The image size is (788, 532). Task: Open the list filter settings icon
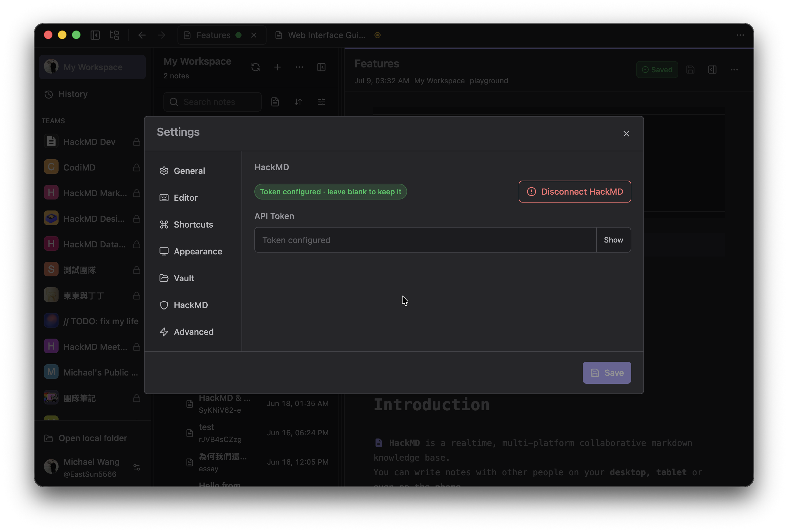point(321,102)
